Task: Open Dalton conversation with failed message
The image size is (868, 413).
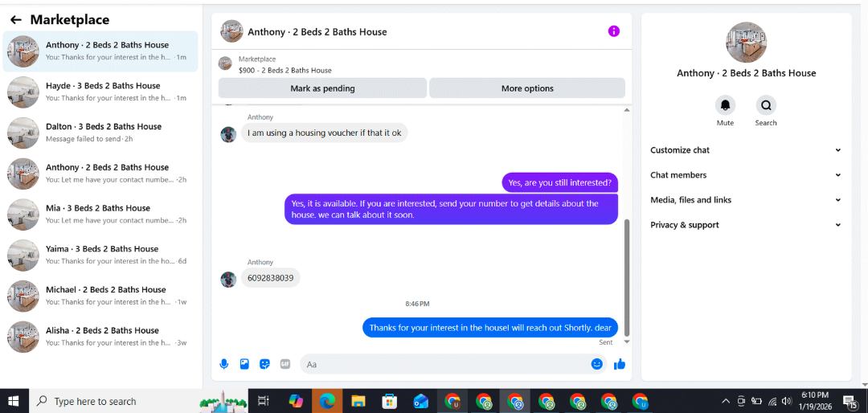Action: [100, 133]
